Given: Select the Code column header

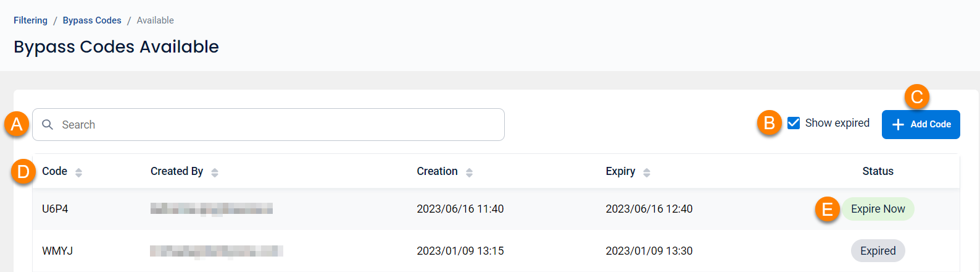Looking at the screenshot, I should (x=55, y=171).
